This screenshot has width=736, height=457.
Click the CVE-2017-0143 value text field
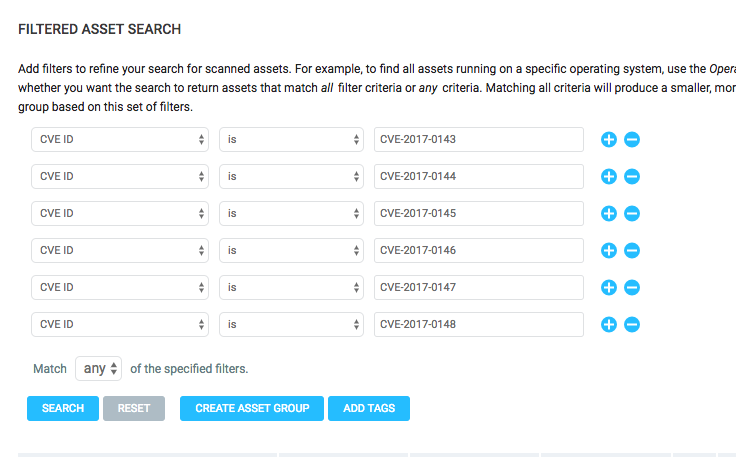(478, 140)
